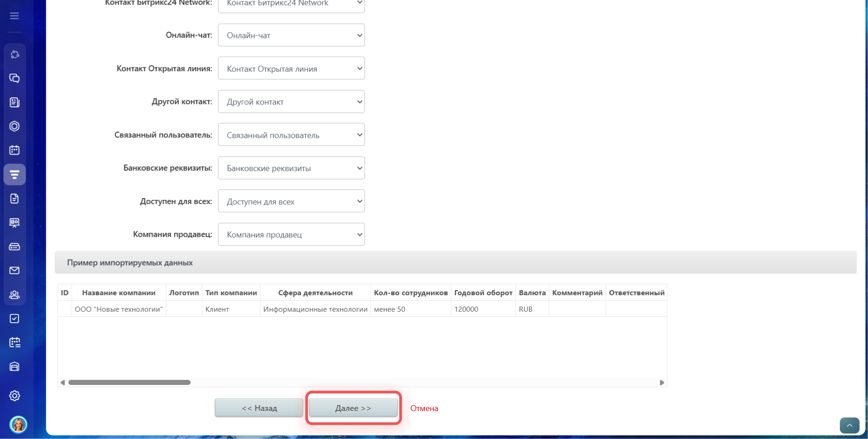Open the Доступен для всех dropdown
868x439 pixels.
pos(291,201)
